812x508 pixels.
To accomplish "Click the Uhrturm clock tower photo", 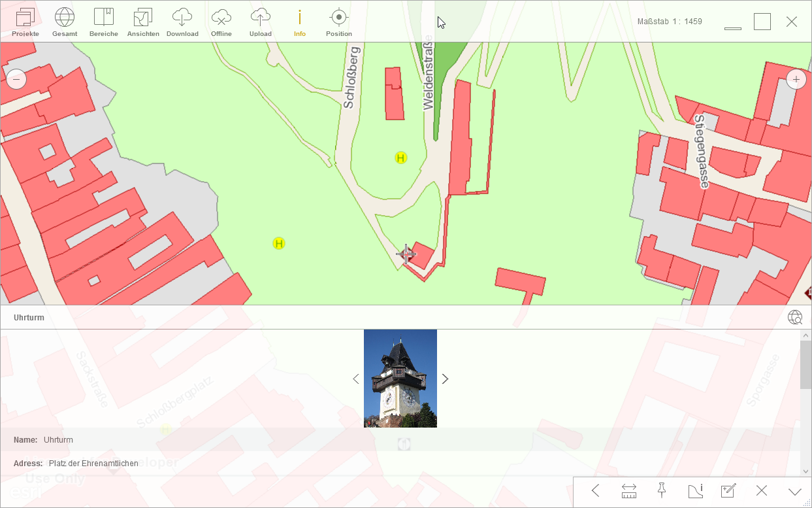I will (x=400, y=379).
